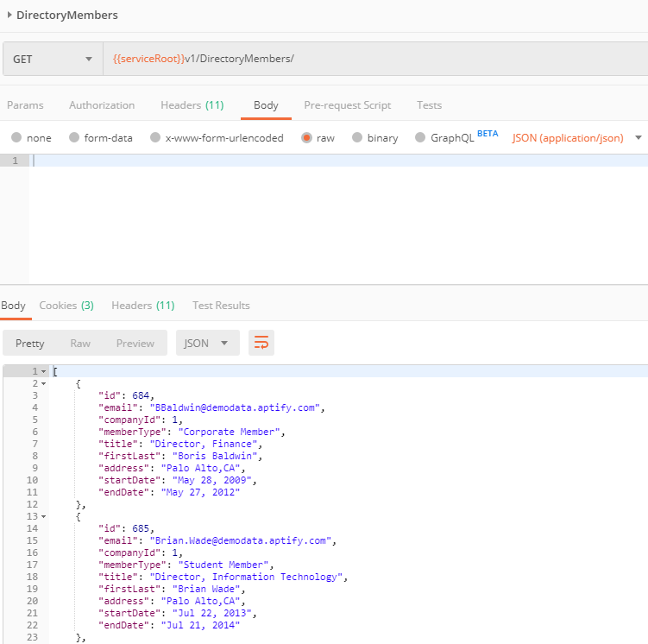Click the {{serviceRoot}} variable in URL
Image resolution: width=648 pixels, height=644 pixels.
[148, 59]
